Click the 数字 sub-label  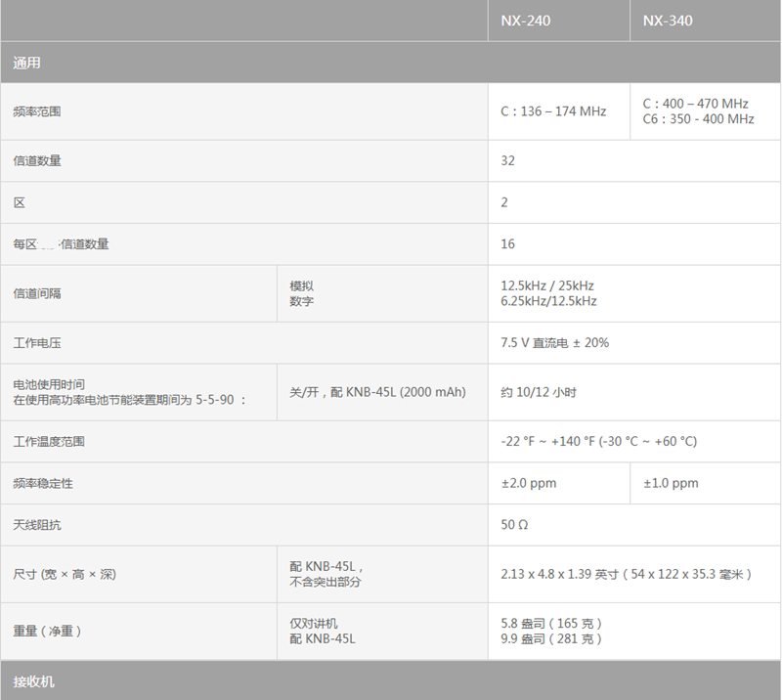(x=301, y=301)
